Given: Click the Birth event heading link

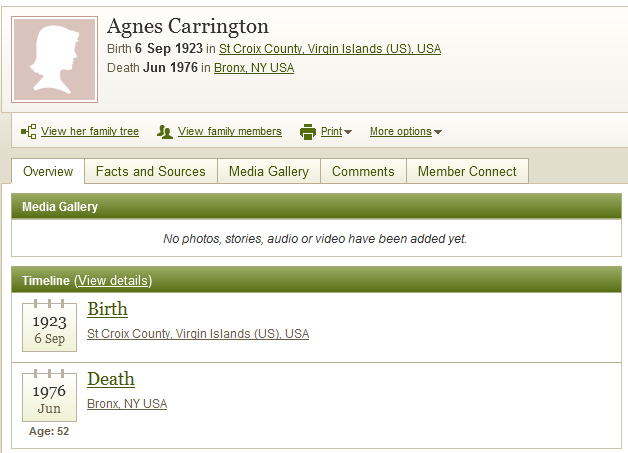Looking at the screenshot, I should coord(107,309).
